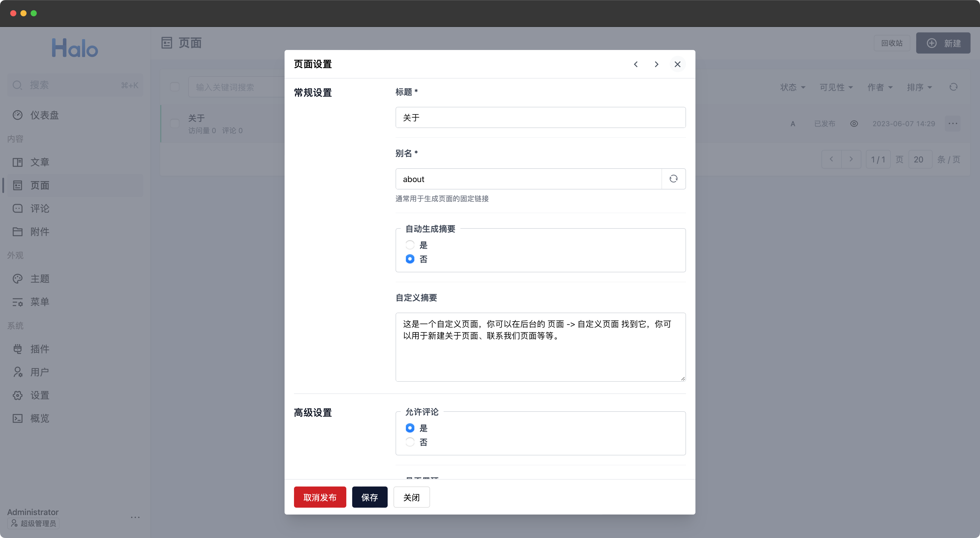Click the eye visibility icon in 关于 row
The image size is (980, 538).
854,124
